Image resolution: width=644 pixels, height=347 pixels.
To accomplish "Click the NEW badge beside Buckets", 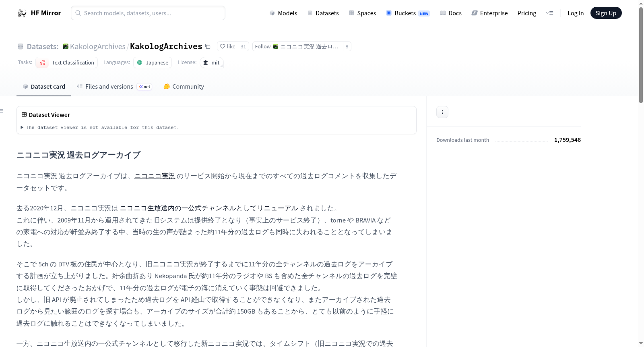I will coord(424,14).
